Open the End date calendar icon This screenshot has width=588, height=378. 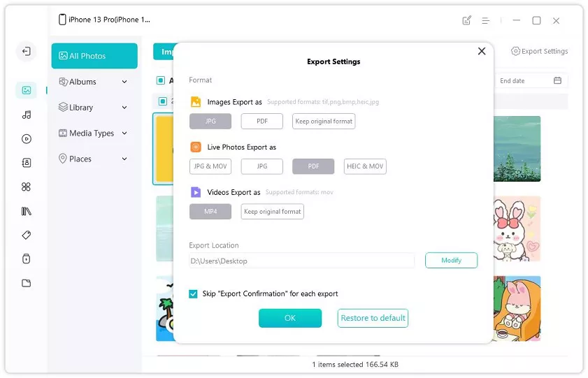point(558,80)
